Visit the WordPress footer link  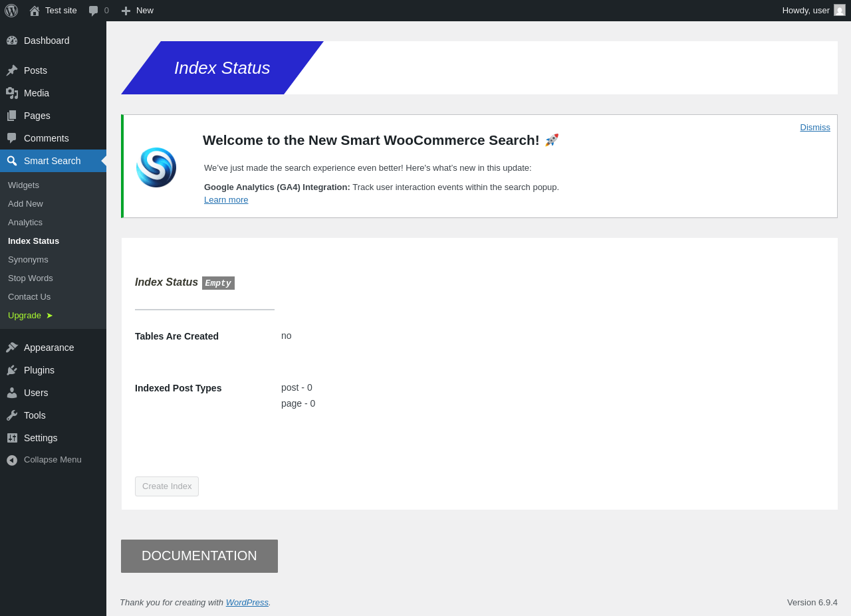pyautogui.click(x=247, y=603)
